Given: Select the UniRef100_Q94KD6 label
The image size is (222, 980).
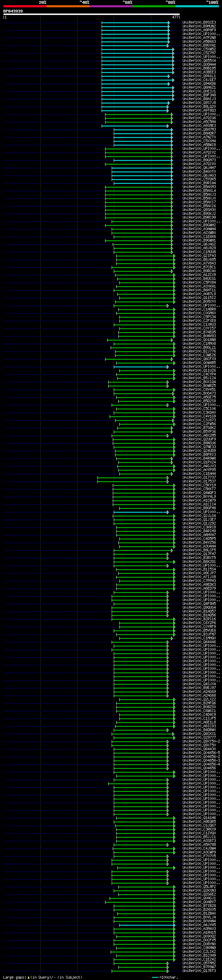Looking at the screenshot, I should [199, 84].
